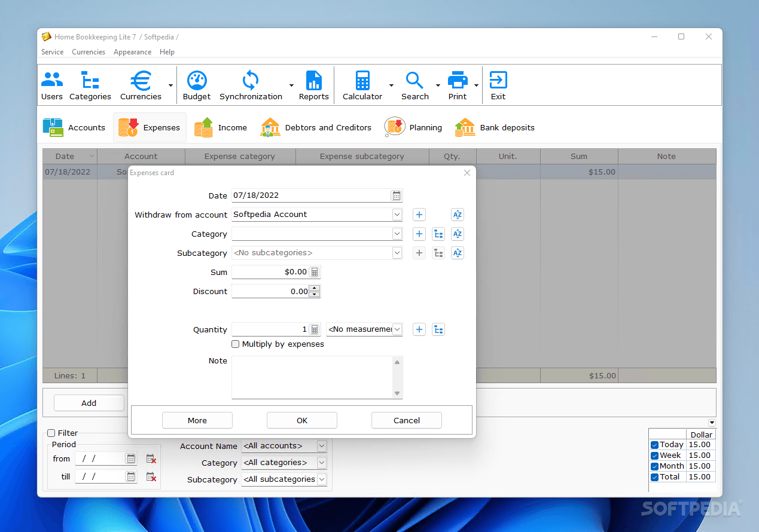Open calculator icon in Sum field
759x532 pixels.
click(315, 272)
